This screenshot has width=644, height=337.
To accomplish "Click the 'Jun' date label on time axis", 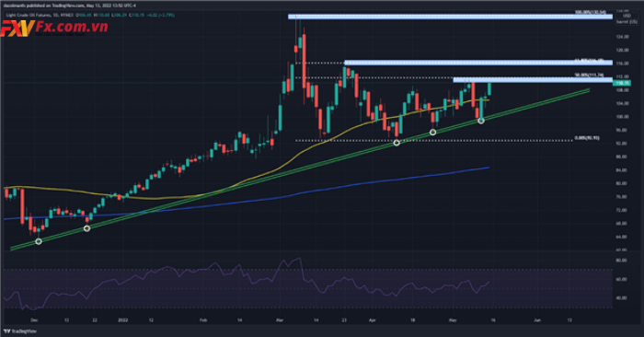I will pyautogui.click(x=537, y=320).
